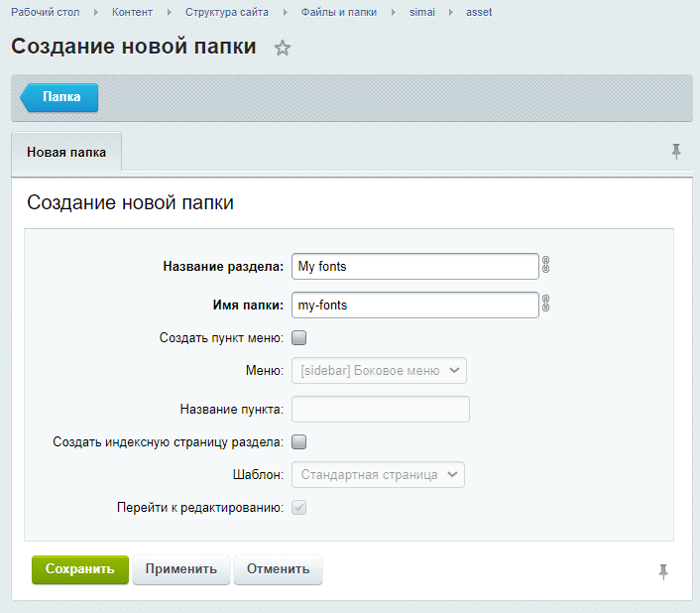Enable the Создать пункт меню checkbox
Image resolution: width=700 pixels, height=613 pixels.
(298, 338)
